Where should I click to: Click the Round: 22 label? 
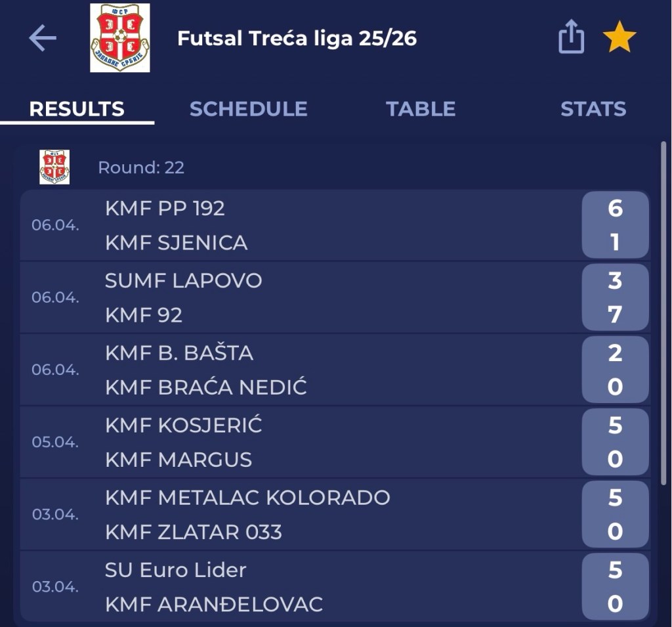(x=141, y=167)
